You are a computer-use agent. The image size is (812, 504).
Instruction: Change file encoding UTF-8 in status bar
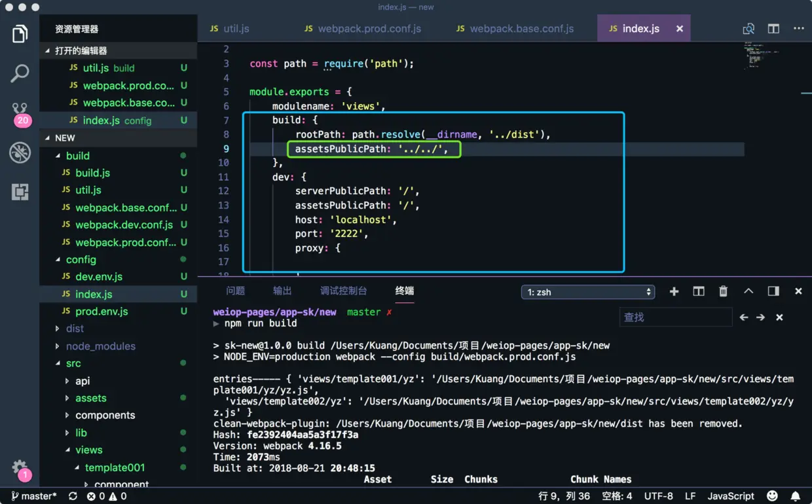coord(658,496)
